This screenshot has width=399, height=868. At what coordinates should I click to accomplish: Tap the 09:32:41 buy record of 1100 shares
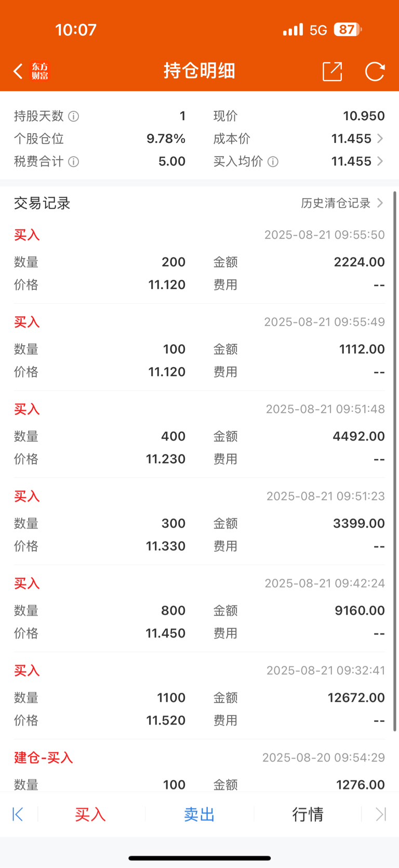pos(199,696)
